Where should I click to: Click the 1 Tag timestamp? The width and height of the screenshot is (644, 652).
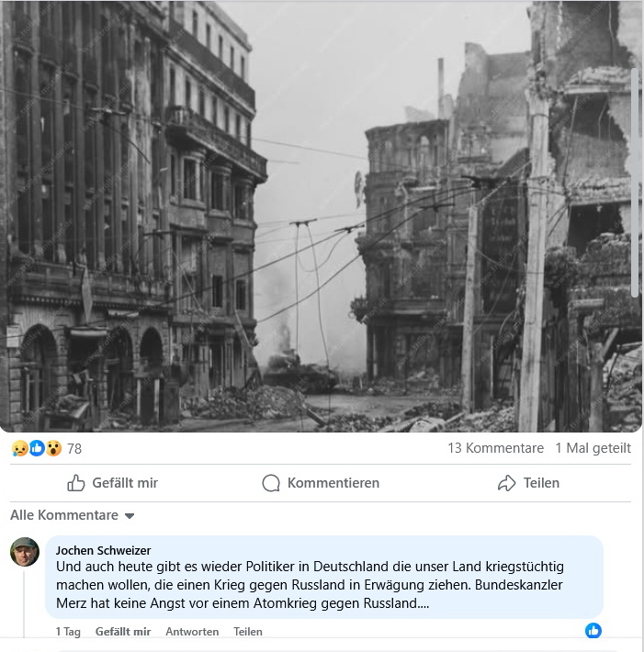pyautogui.click(x=68, y=632)
